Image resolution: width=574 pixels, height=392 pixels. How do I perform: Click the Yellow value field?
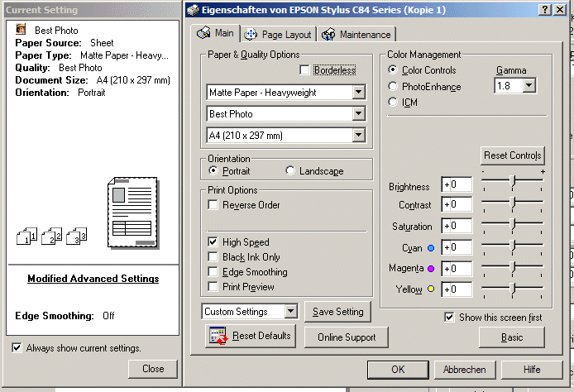[x=457, y=289]
